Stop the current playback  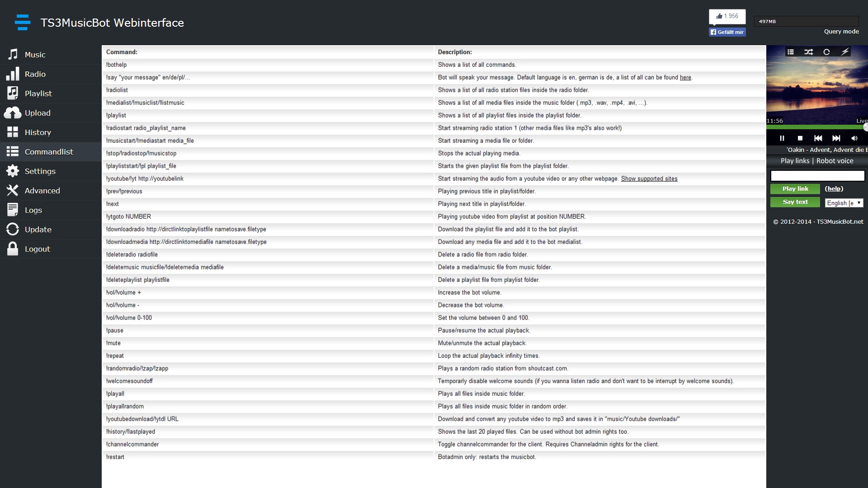point(800,138)
